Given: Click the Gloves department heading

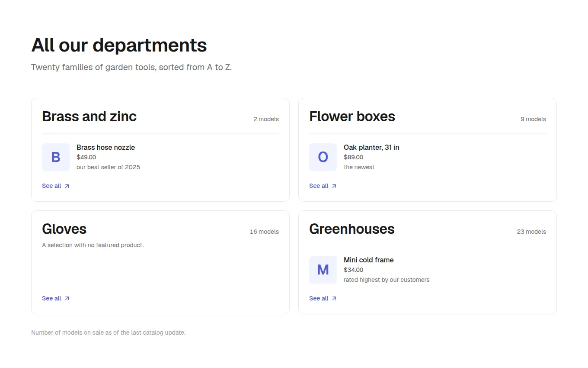Looking at the screenshot, I should [64, 229].
